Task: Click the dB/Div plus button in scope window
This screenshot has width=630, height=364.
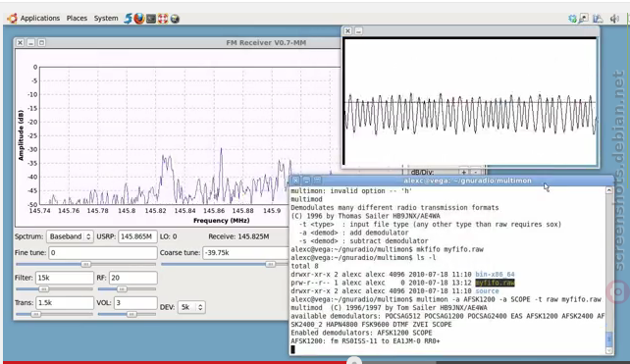Action: 464,172
